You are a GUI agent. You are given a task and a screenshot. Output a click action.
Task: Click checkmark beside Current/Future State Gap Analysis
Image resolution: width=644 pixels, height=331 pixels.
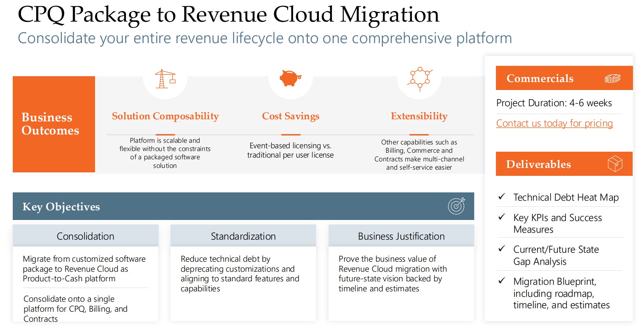[x=502, y=249]
